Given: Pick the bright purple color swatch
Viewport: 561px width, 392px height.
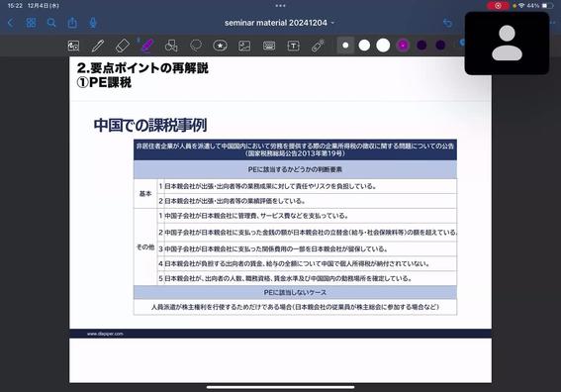Looking at the screenshot, I should (x=403, y=46).
